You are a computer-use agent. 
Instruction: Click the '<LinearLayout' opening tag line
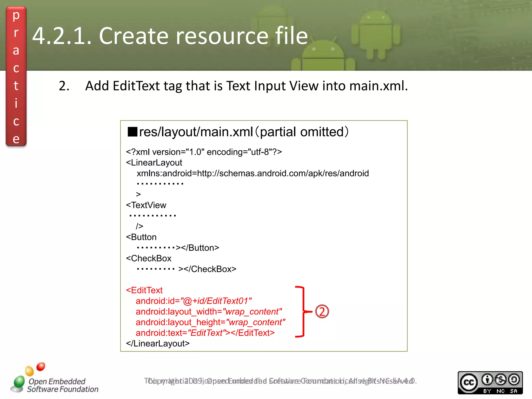[x=154, y=163]
